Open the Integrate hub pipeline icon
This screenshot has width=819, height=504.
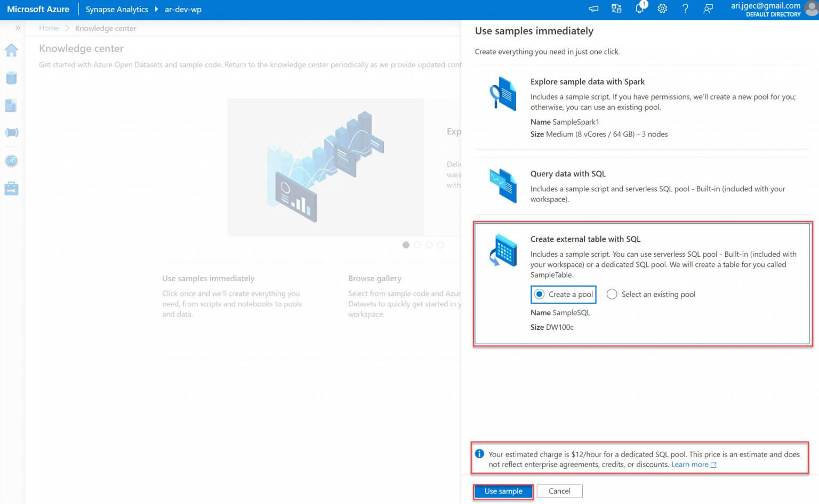(x=11, y=132)
